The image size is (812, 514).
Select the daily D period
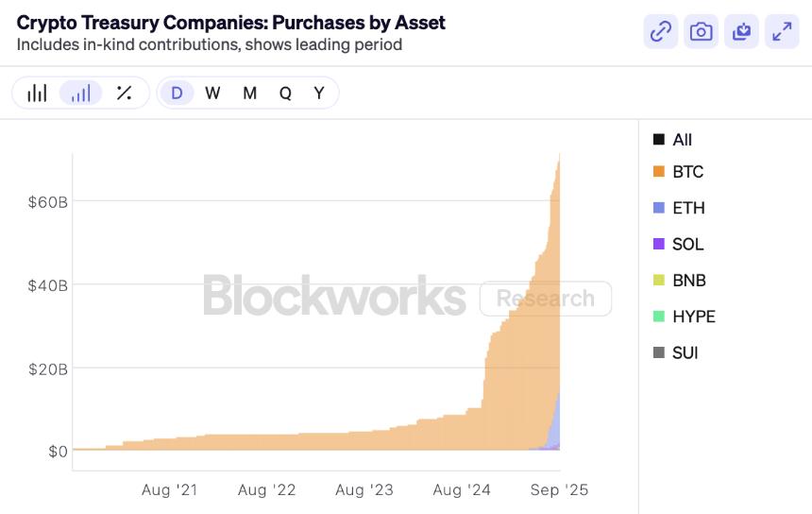(177, 93)
